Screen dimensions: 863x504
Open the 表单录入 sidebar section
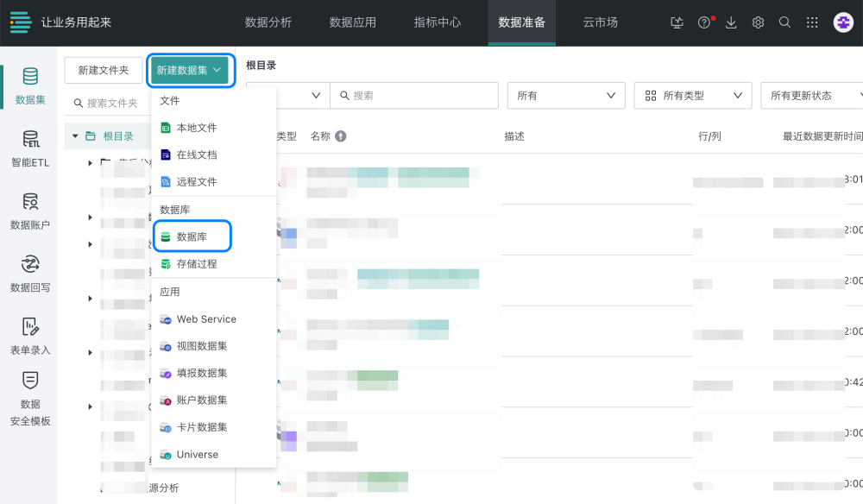29,336
